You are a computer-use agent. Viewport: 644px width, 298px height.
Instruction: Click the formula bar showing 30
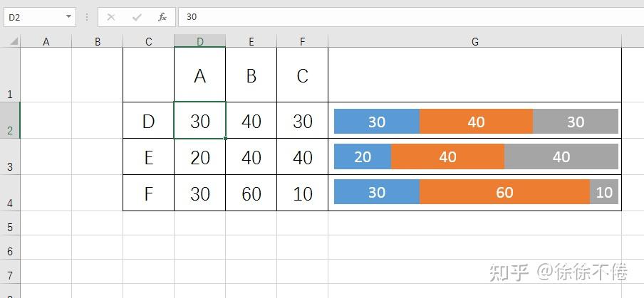[406, 17]
